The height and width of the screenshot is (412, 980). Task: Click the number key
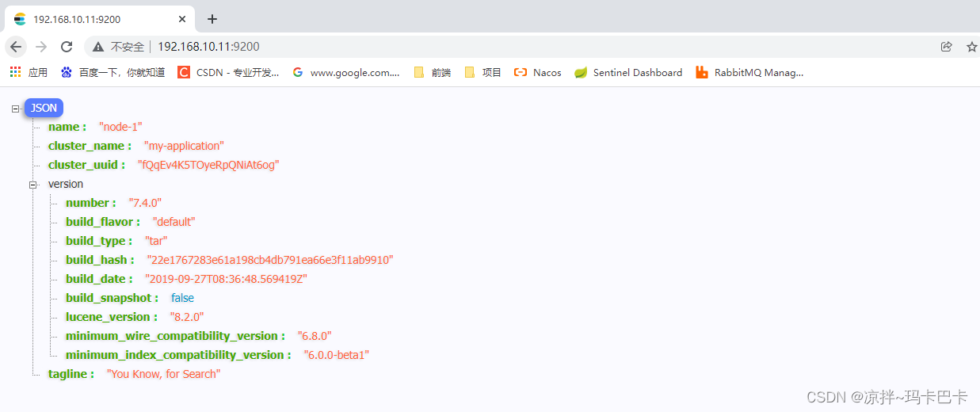tap(90, 203)
